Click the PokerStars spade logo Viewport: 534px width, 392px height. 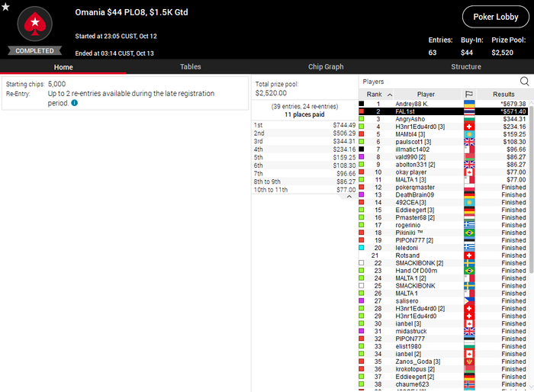(35, 24)
